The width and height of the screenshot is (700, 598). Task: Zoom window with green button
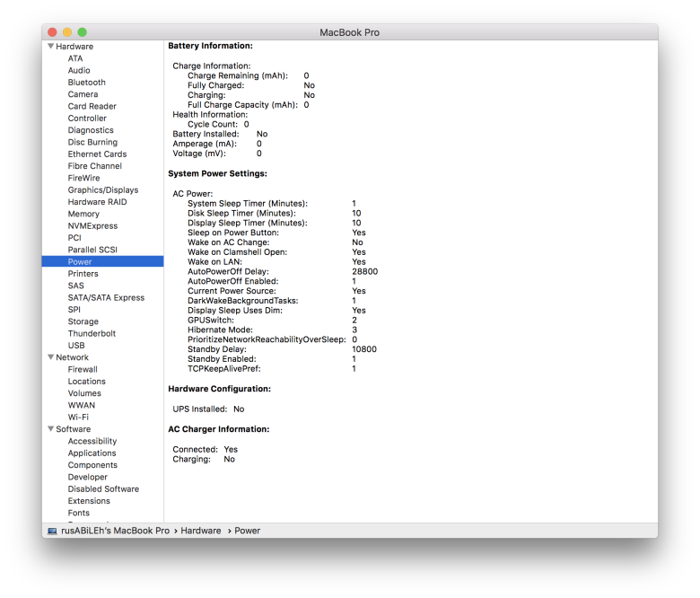tap(83, 32)
